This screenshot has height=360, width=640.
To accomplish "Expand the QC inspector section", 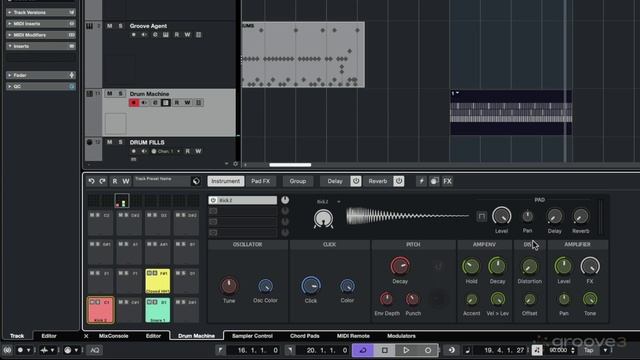I will tap(41, 87).
